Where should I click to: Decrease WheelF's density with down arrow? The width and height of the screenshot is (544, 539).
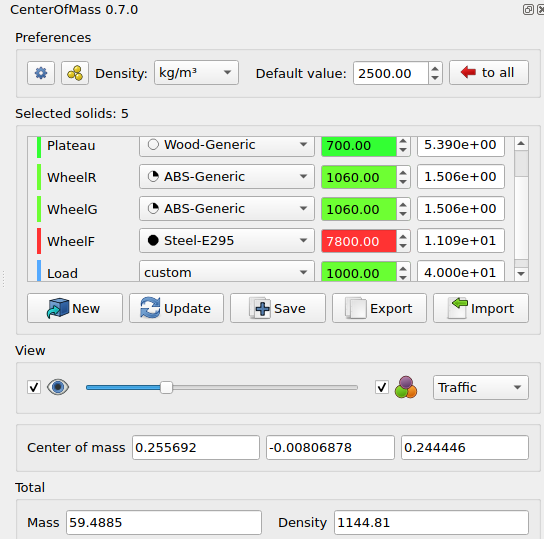tap(403, 246)
